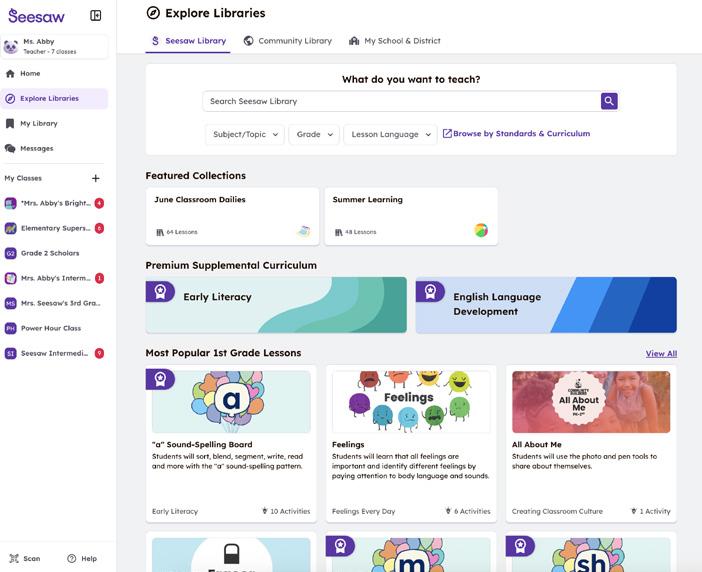Open the Mrs. Abby's Interm... class
Screen dimensions: 702x572
tap(54, 278)
